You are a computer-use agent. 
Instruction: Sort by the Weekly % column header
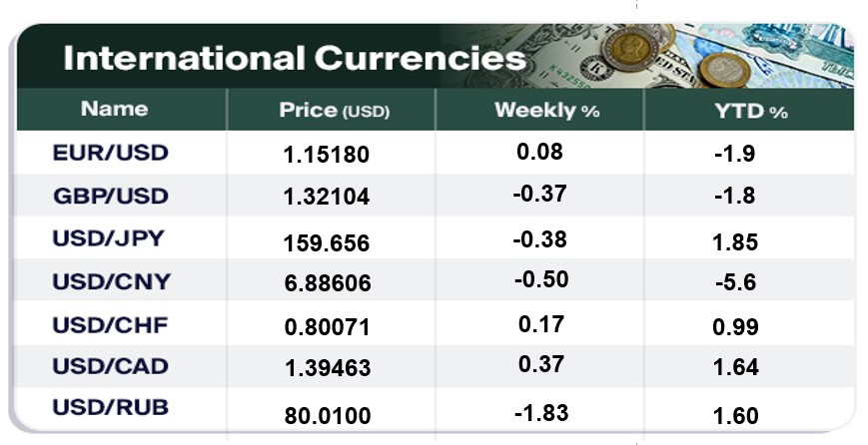546,110
